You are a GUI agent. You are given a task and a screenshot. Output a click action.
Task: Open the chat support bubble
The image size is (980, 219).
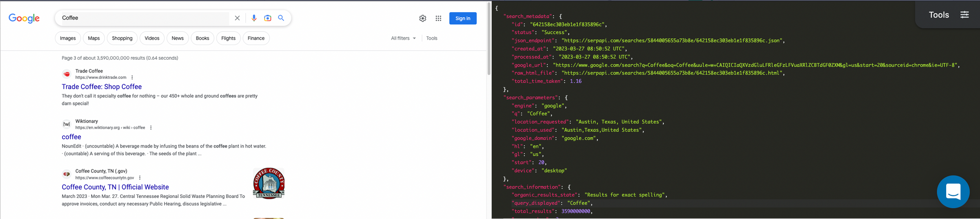(953, 192)
